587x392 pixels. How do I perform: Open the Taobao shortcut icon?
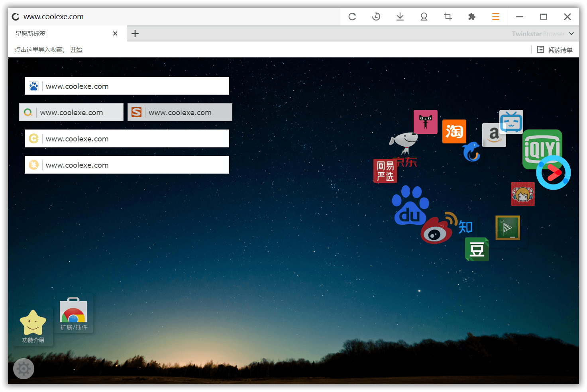(454, 131)
